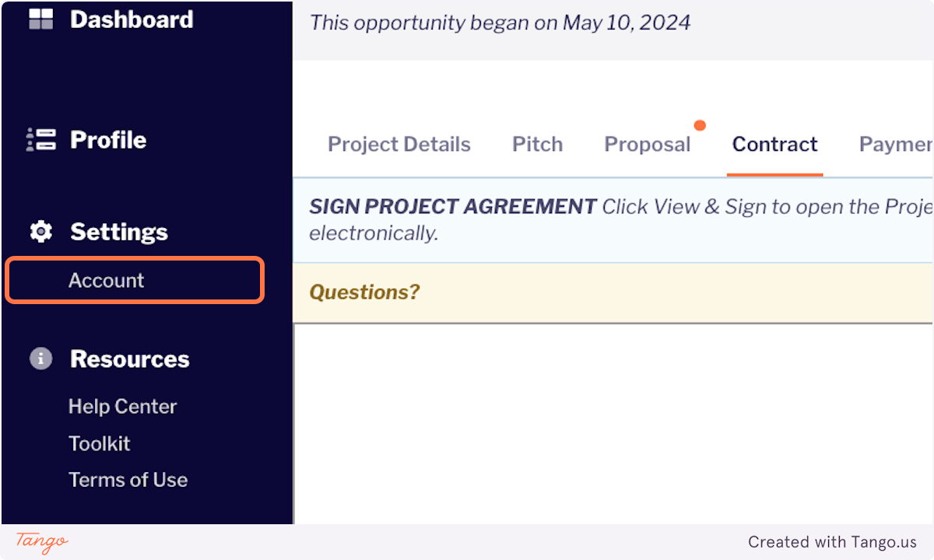Switch to the Payment tab
This screenshot has width=934, height=560.
pos(895,144)
